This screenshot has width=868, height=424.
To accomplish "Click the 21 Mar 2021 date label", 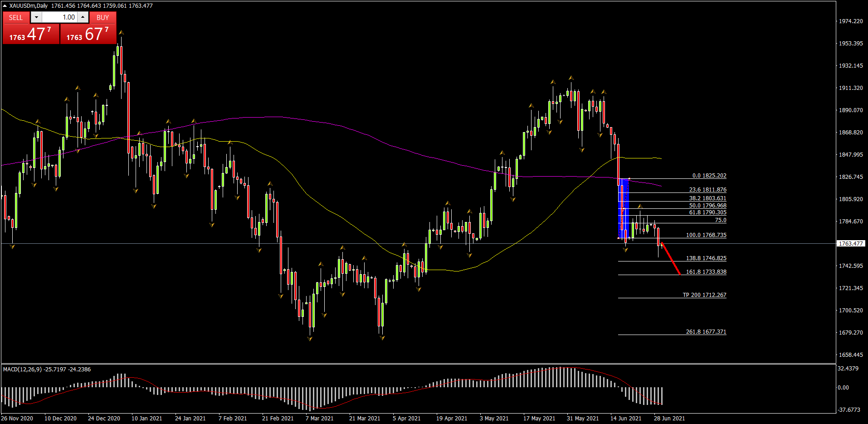I will click(365, 419).
